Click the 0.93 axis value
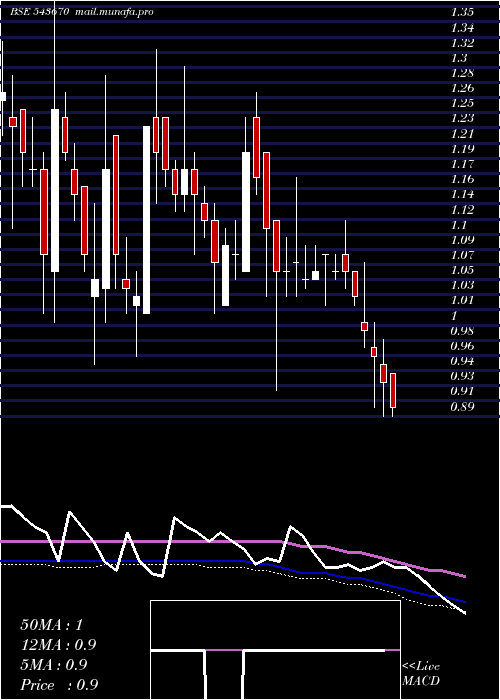Viewport: 500px width, 700px height. [462, 376]
